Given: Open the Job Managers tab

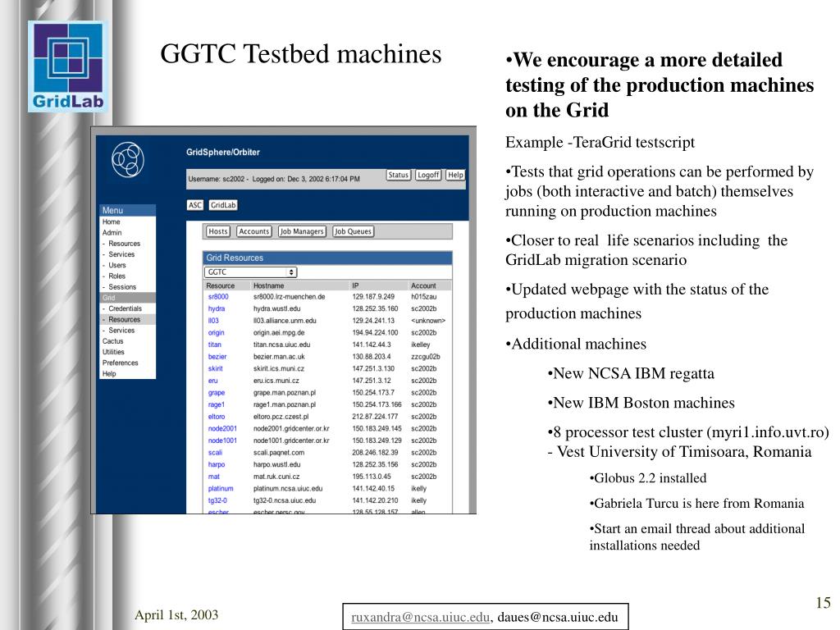Looking at the screenshot, I should click(302, 231).
